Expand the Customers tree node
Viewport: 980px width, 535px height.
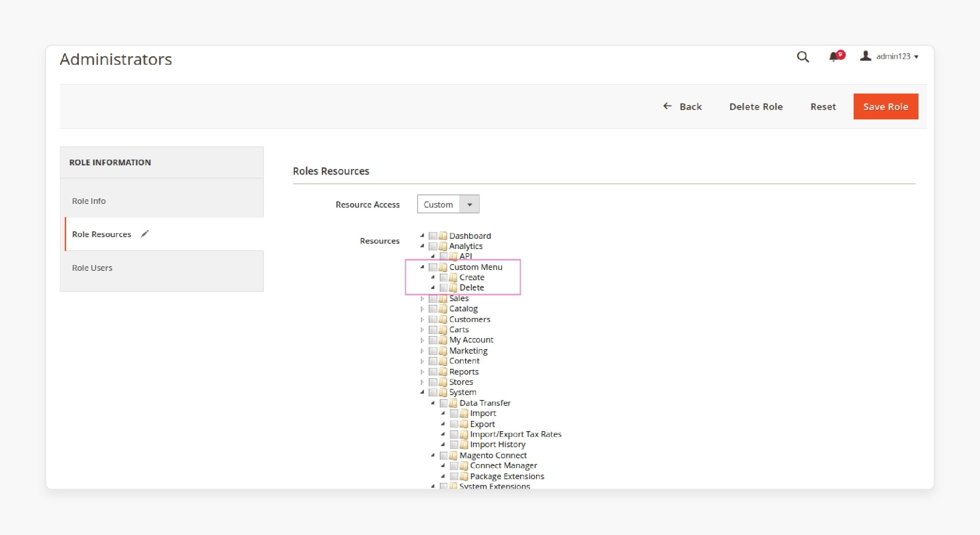point(422,319)
